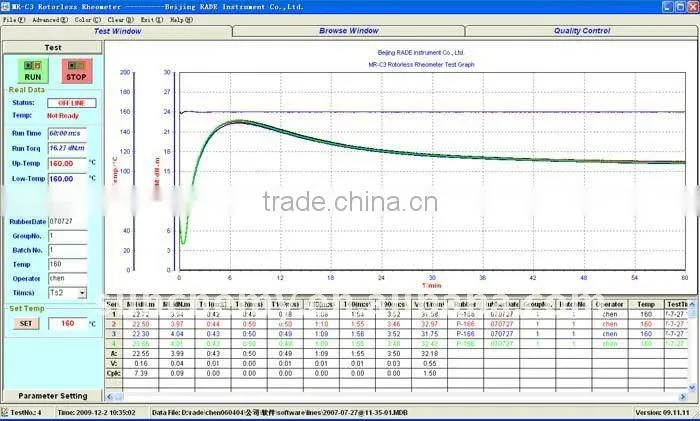Click the average row labeled A:
700x421 pixels.
click(113, 354)
